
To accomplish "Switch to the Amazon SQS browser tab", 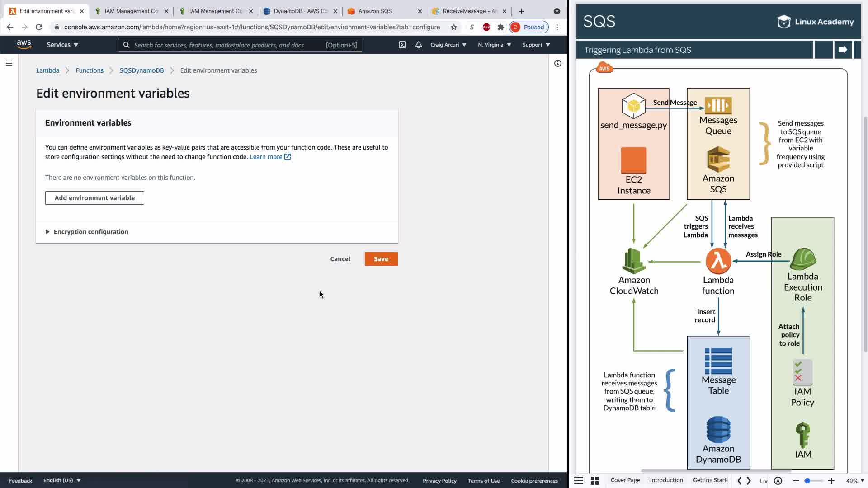I will coord(375,11).
